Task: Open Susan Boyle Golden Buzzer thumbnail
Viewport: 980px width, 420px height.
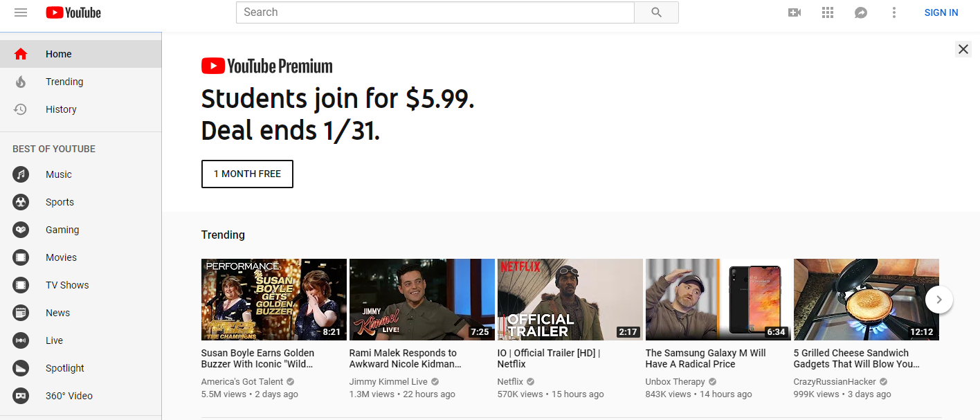Action: click(274, 300)
